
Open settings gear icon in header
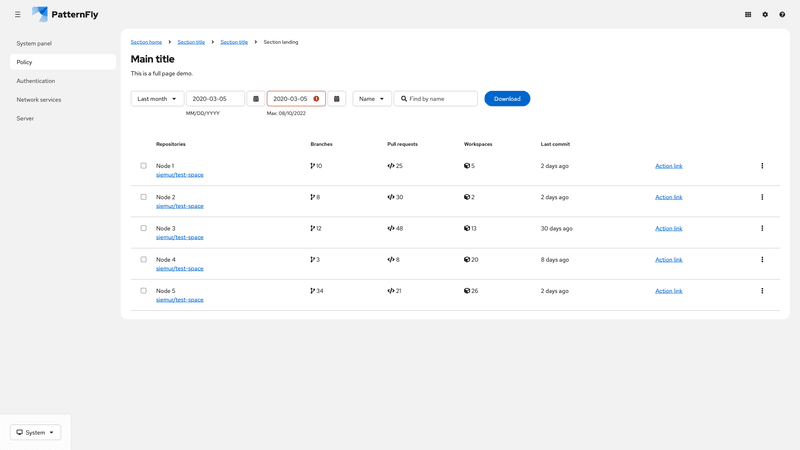click(x=765, y=14)
